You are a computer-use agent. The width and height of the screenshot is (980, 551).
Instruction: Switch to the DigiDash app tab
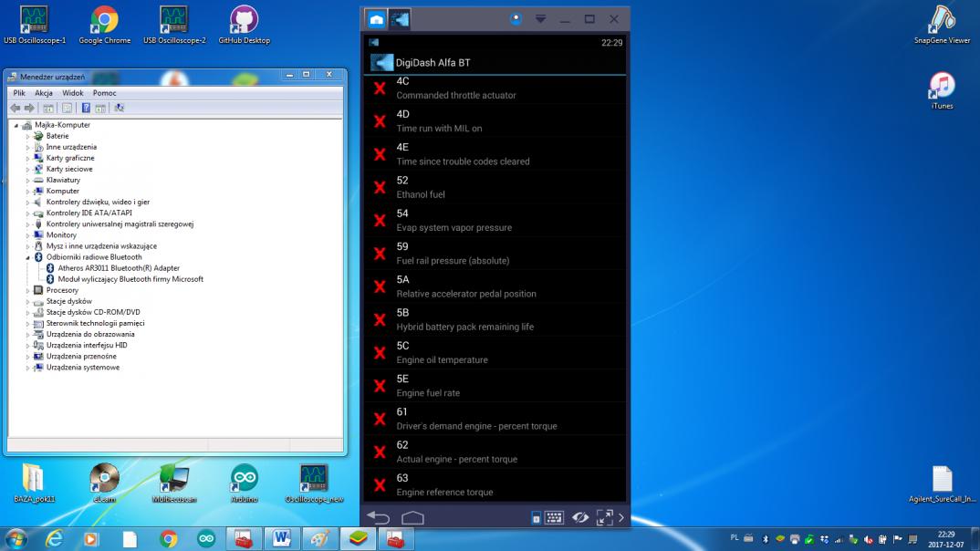[x=400, y=19]
